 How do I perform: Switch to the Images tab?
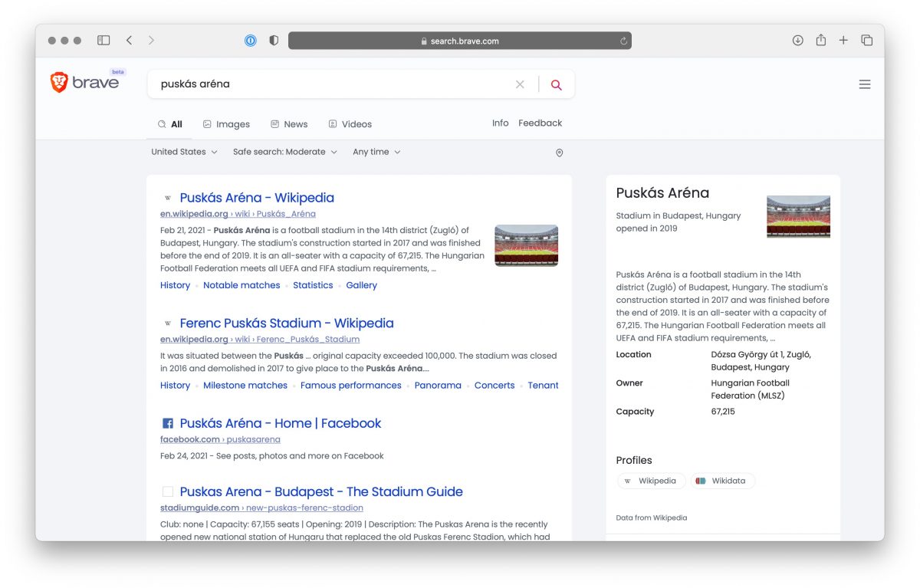[226, 124]
